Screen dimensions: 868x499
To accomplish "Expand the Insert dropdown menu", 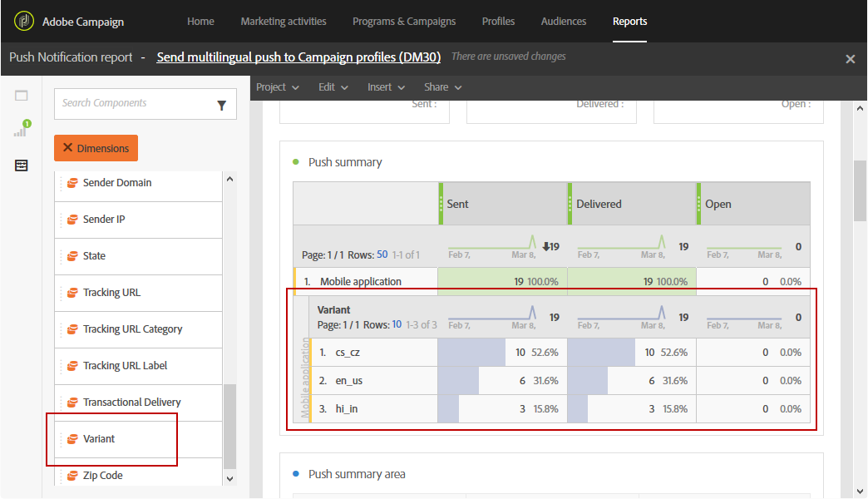I will [x=387, y=87].
